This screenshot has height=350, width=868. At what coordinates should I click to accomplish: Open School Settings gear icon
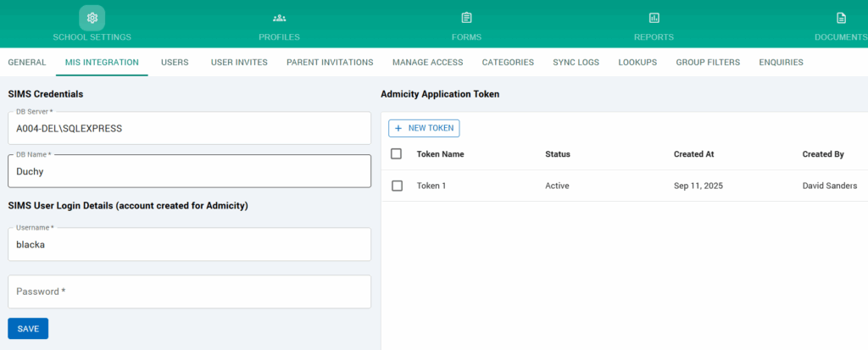(92, 18)
